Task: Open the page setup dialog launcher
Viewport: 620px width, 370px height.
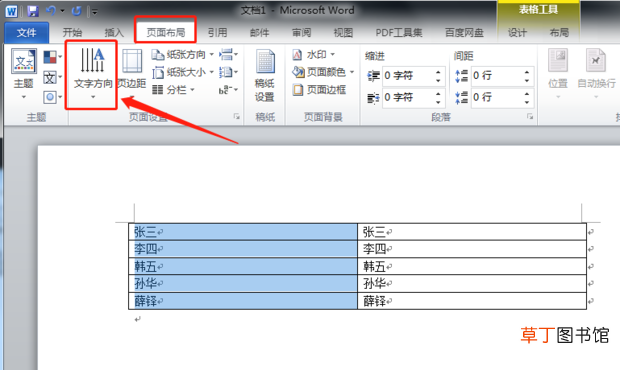Action: [236, 117]
